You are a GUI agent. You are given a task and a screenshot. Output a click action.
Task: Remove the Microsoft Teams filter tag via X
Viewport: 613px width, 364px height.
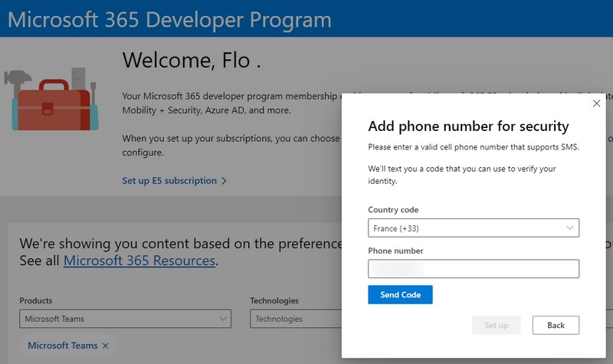[x=106, y=346]
